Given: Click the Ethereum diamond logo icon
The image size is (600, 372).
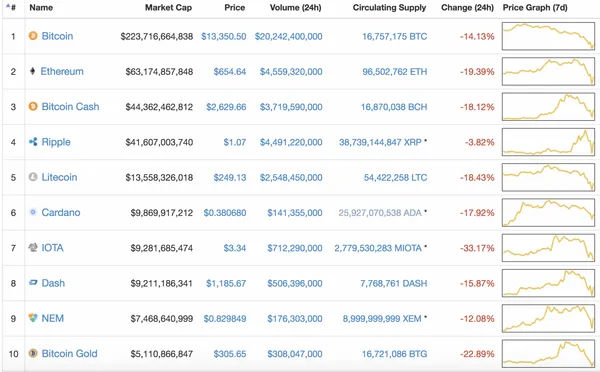Looking at the screenshot, I should tap(33, 71).
